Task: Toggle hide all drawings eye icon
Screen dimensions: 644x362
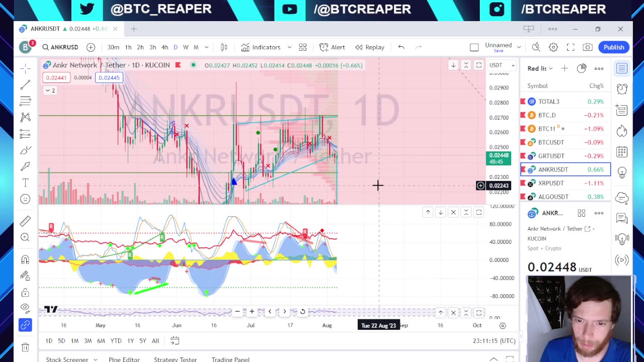Action: pos(25,309)
